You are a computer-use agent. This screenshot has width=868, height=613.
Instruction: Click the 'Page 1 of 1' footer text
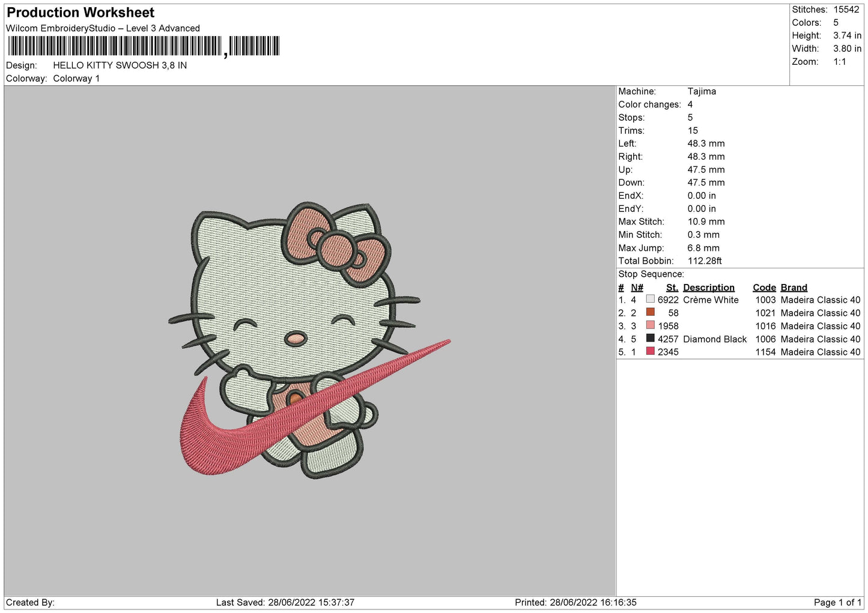(x=837, y=602)
